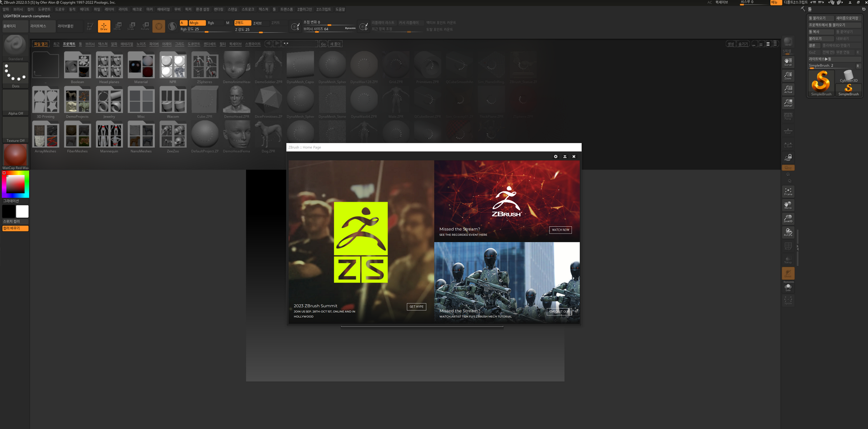868x429 pixels.
Task: Open the MatCap Red Wax material selector
Action: pos(15,157)
